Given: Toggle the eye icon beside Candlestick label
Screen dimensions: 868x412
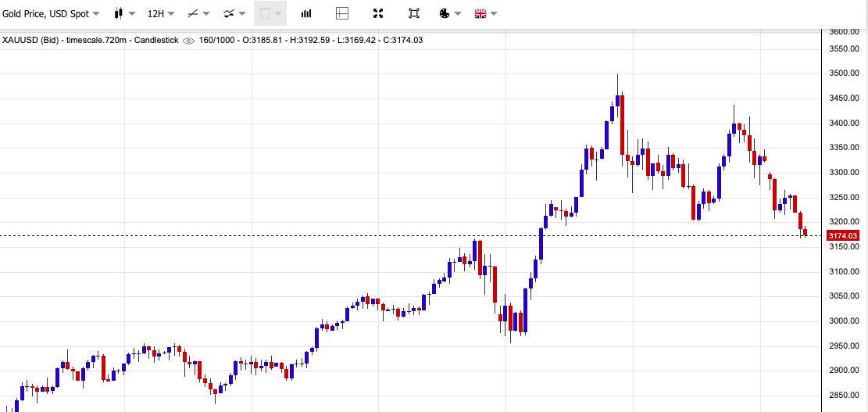Looking at the screenshot, I should pyautogui.click(x=188, y=41).
